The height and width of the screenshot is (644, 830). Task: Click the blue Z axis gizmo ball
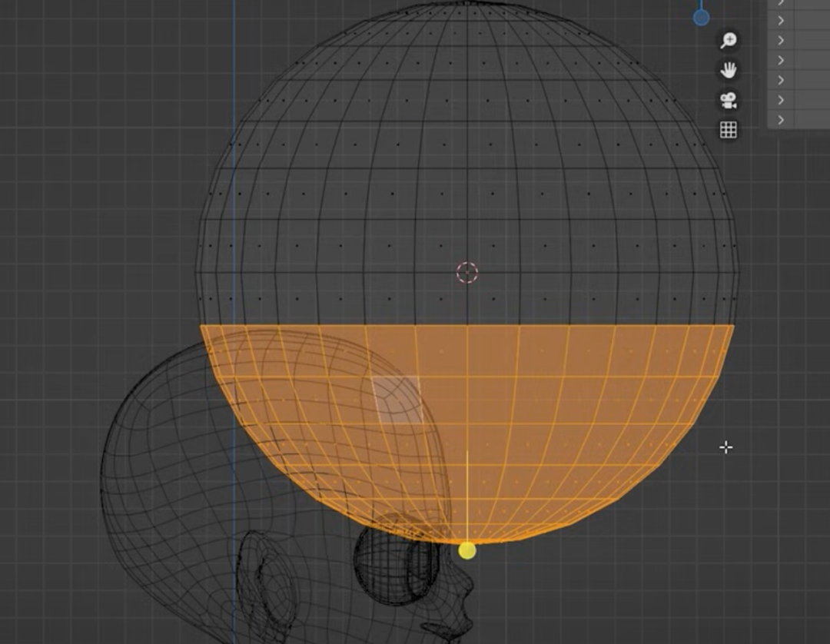click(x=702, y=18)
